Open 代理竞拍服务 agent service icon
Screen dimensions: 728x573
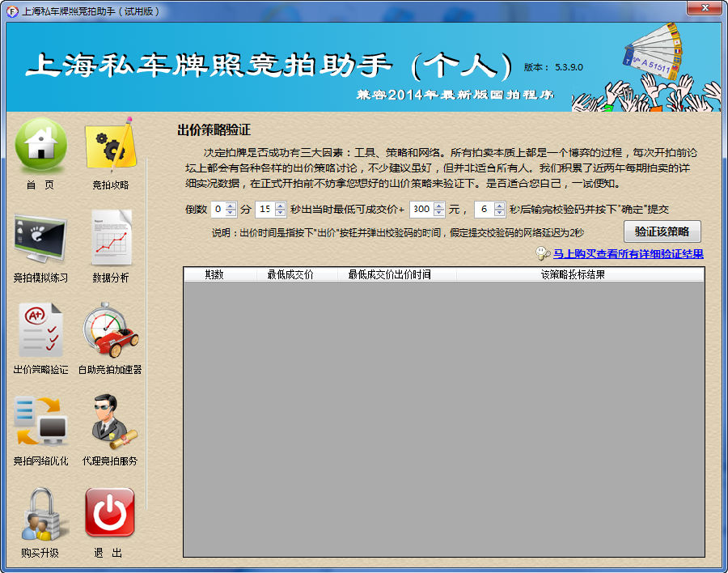pos(110,422)
